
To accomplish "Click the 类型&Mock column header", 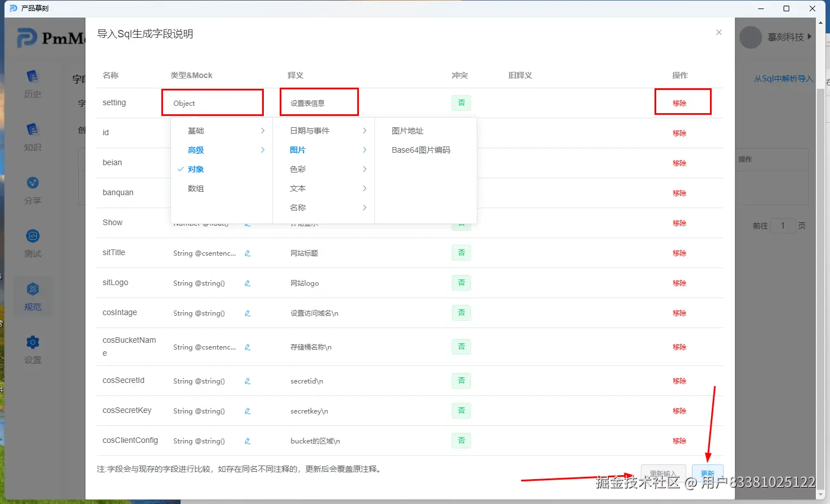I will (x=191, y=75).
